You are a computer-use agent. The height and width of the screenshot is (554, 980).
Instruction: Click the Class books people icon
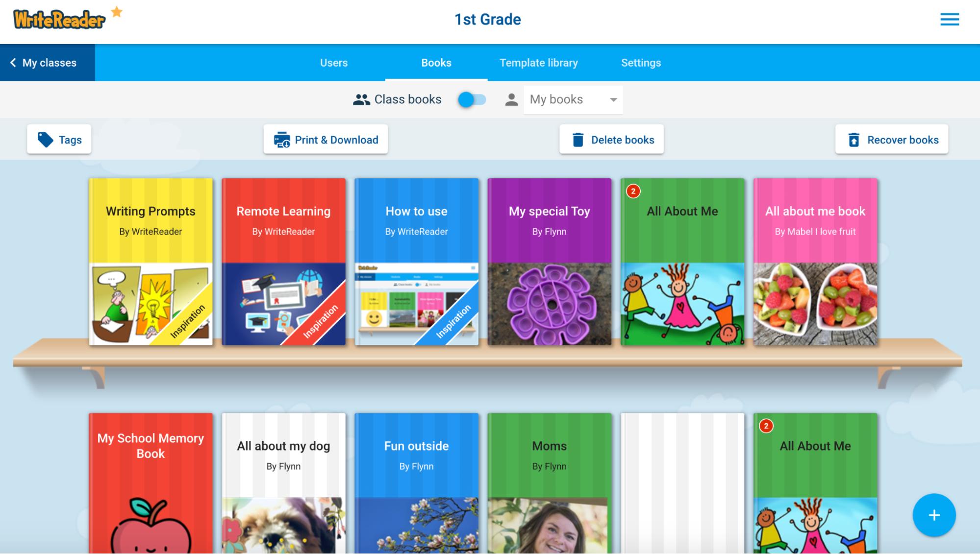(360, 99)
